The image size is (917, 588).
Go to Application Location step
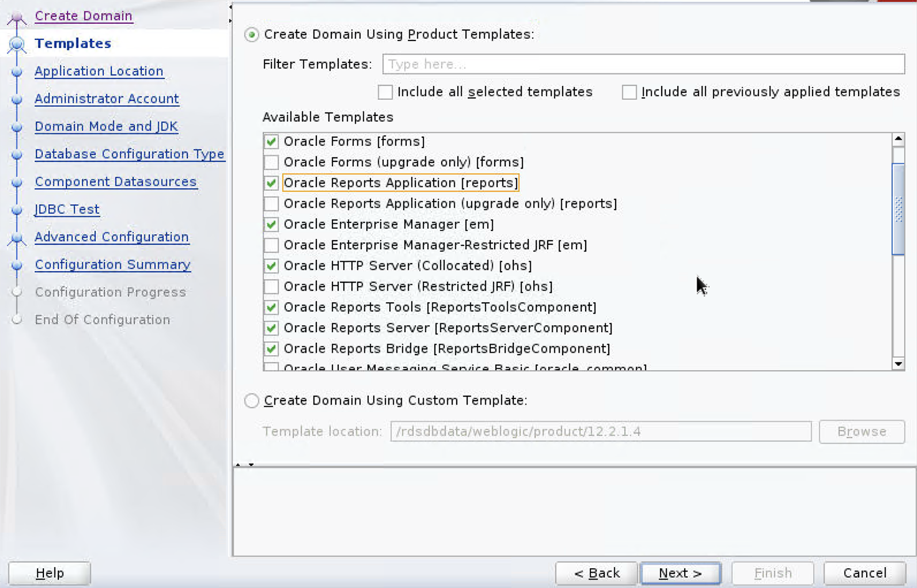click(x=99, y=71)
